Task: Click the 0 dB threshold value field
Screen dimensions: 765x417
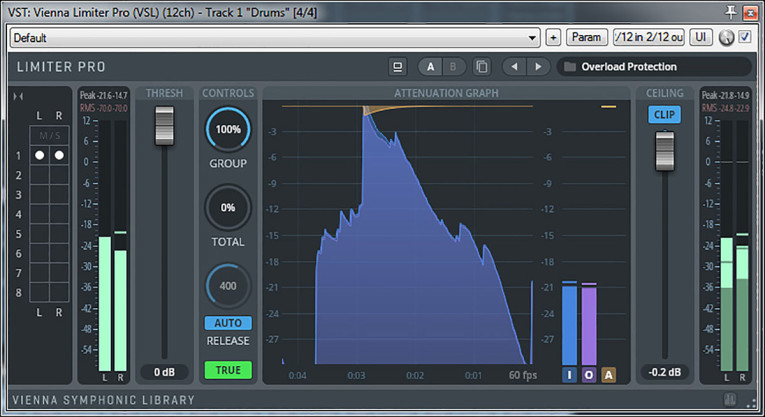Action: coord(164,372)
